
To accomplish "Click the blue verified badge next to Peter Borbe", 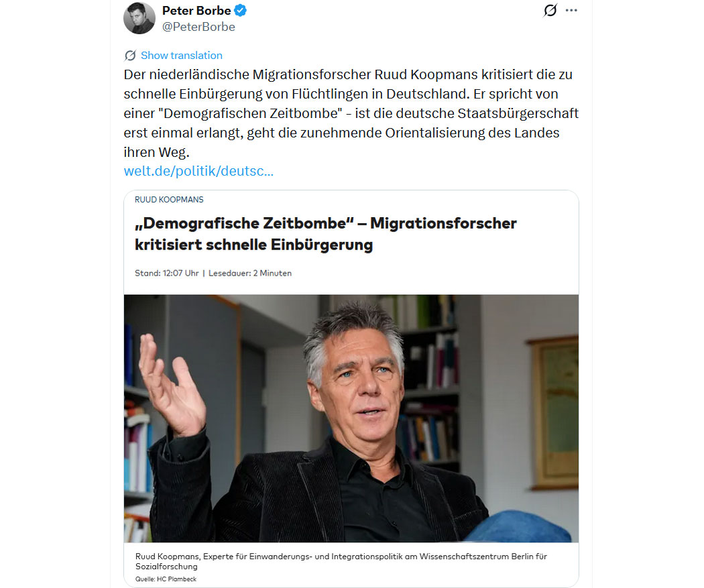I will pos(241,10).
